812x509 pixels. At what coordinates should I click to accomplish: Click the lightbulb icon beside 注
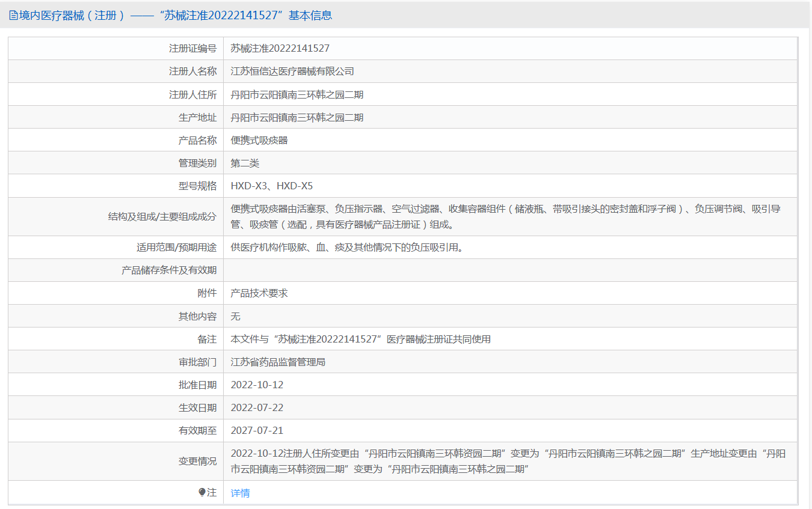point(202,493)
